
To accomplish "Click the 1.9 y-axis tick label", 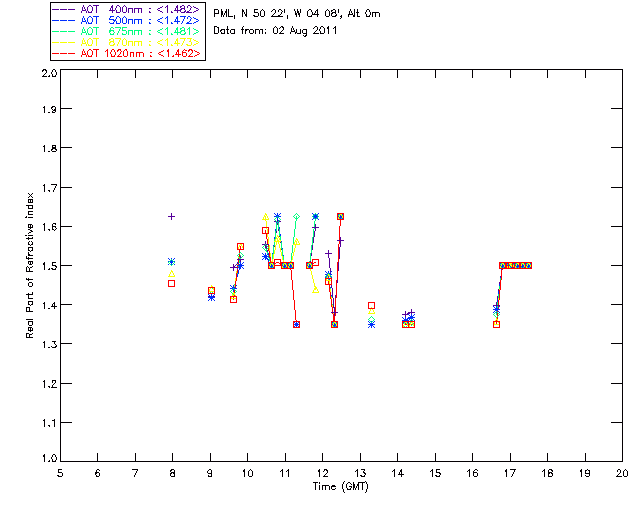I will pos(49,109).
